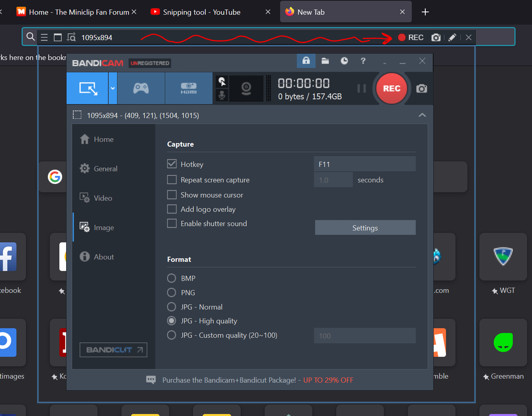This screenshot has width=532, height=416.
Task: Enable Repeat screen capture
Action: 172,180
